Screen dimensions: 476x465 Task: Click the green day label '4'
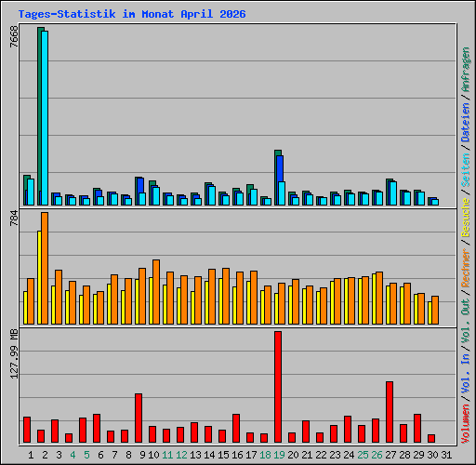(x=73, y=455)
